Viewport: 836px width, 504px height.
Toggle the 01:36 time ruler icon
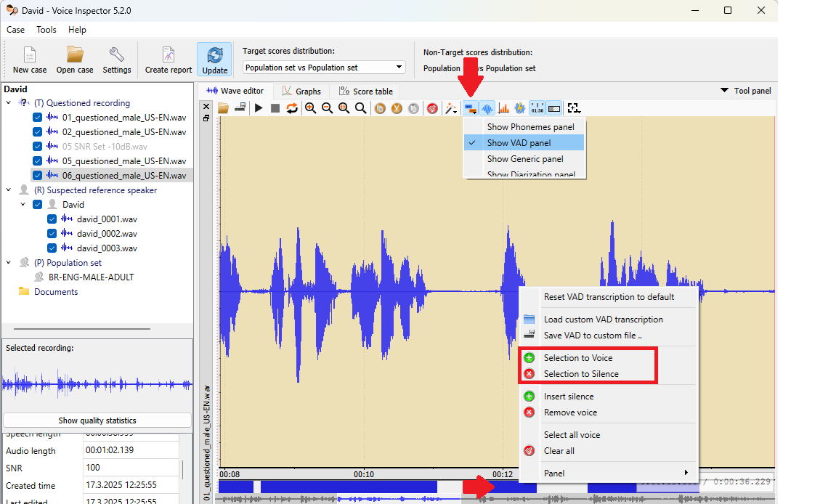tap(537, 108)
